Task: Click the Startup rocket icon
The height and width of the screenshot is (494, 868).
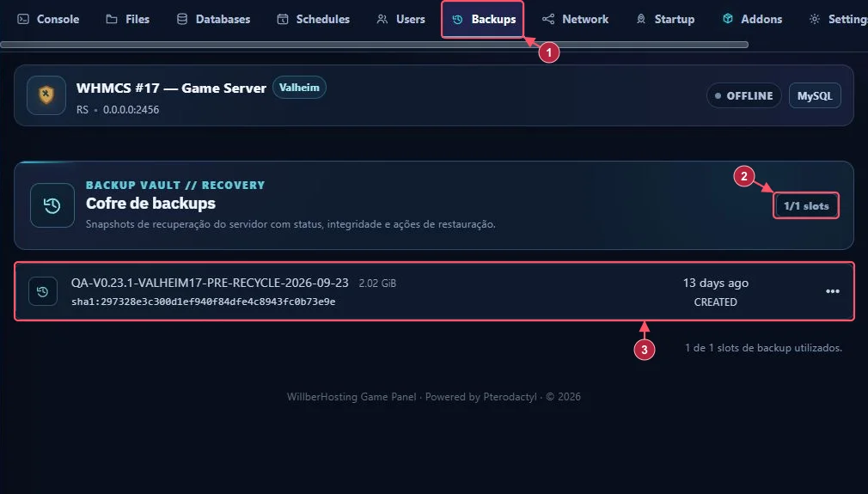Action: [x=641, y=20]
